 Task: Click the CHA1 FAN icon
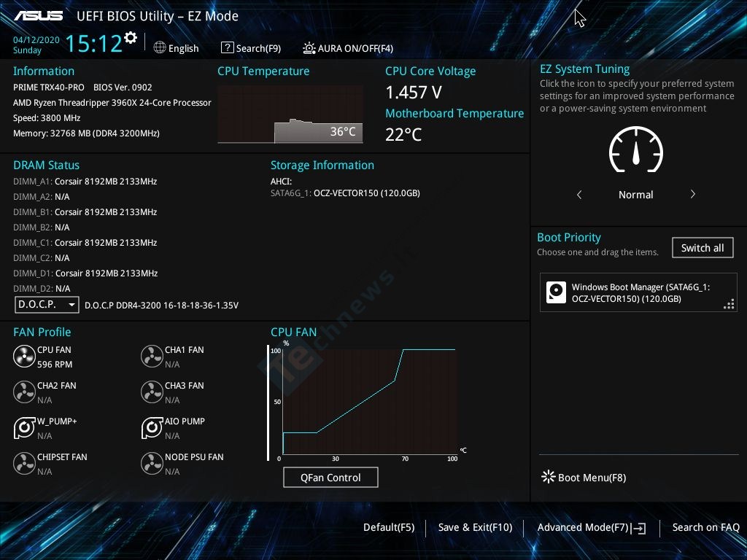pos(152,356)
